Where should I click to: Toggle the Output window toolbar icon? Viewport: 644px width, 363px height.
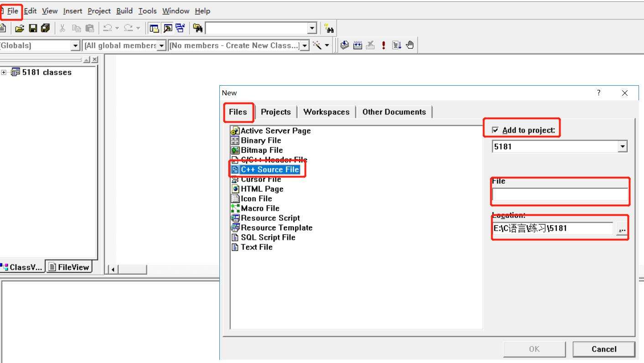click(x=168, y=28)
